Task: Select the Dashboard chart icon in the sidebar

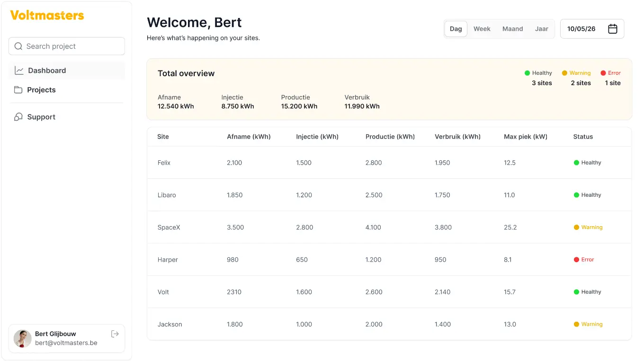Action: (18, 70)
